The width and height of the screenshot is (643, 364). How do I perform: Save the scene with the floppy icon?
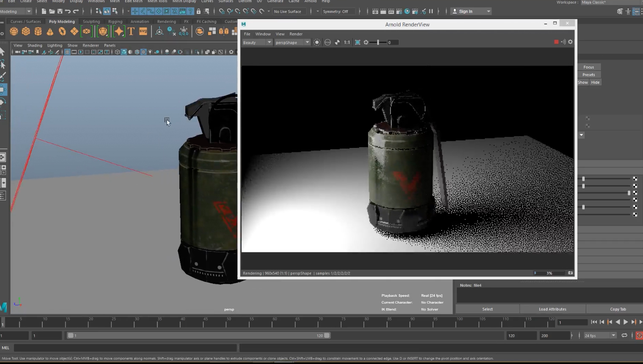60,11
